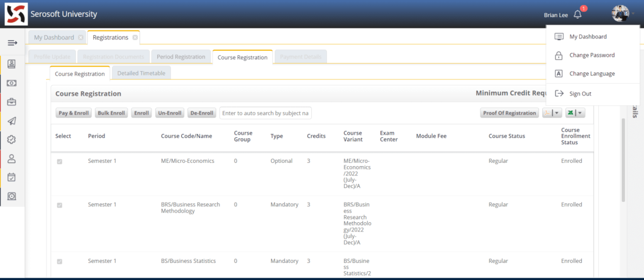The height and width of the screenshot is (280, 644).
Task: Click the Course Status column header
Action: (x=506, y=136)
